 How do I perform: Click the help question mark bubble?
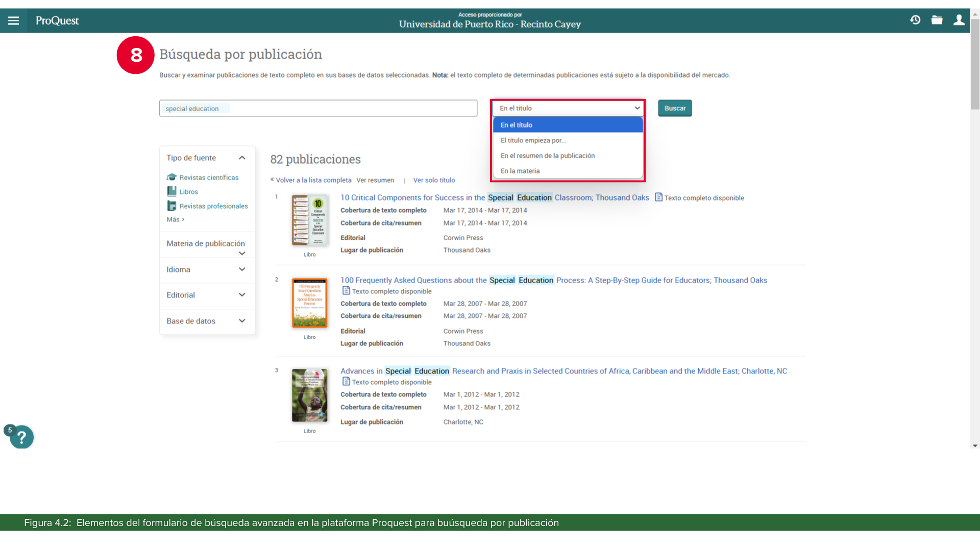(21, 437)
